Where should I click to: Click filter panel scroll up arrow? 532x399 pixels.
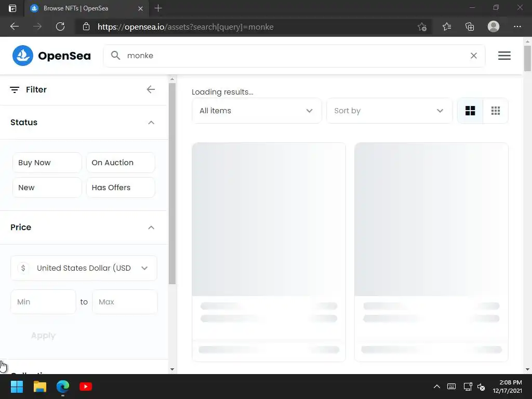172,79
